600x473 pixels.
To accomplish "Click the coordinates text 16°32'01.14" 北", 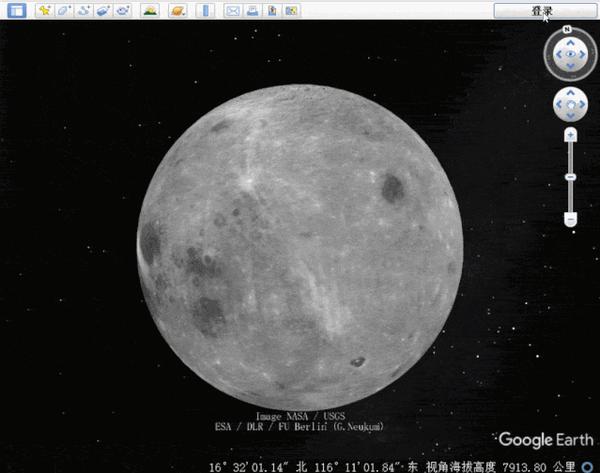I will (258, 467).
